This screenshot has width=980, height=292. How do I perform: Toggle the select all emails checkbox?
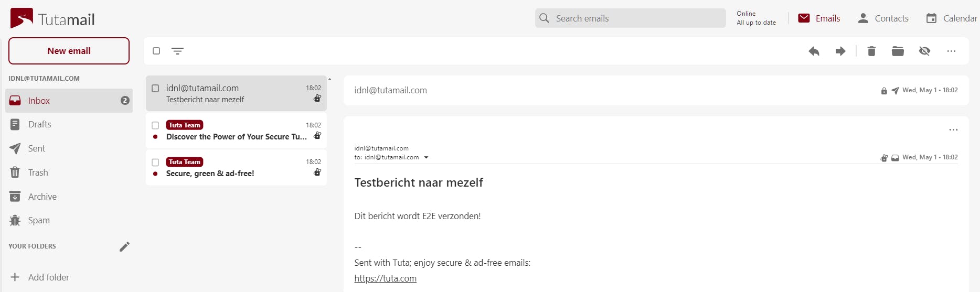click(156, 51)
